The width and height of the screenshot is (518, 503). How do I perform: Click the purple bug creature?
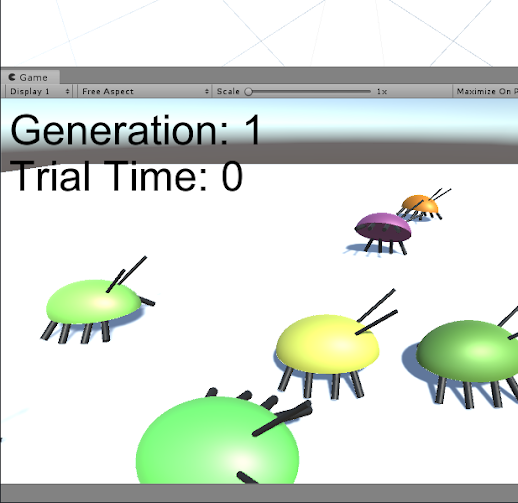(383, 232)
